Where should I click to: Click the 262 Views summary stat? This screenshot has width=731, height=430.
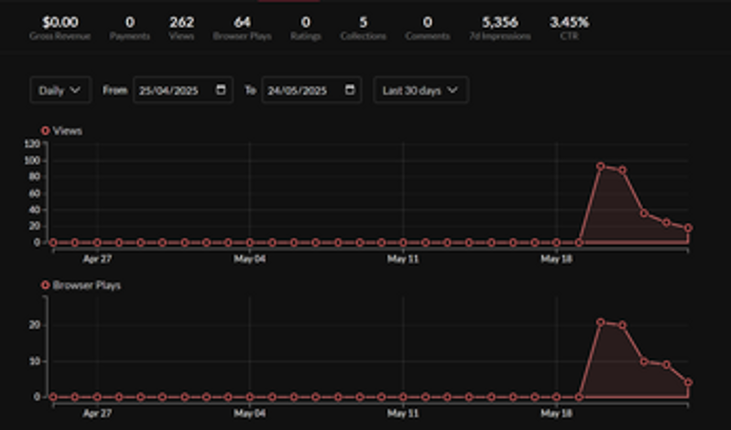tap(182, 27)
